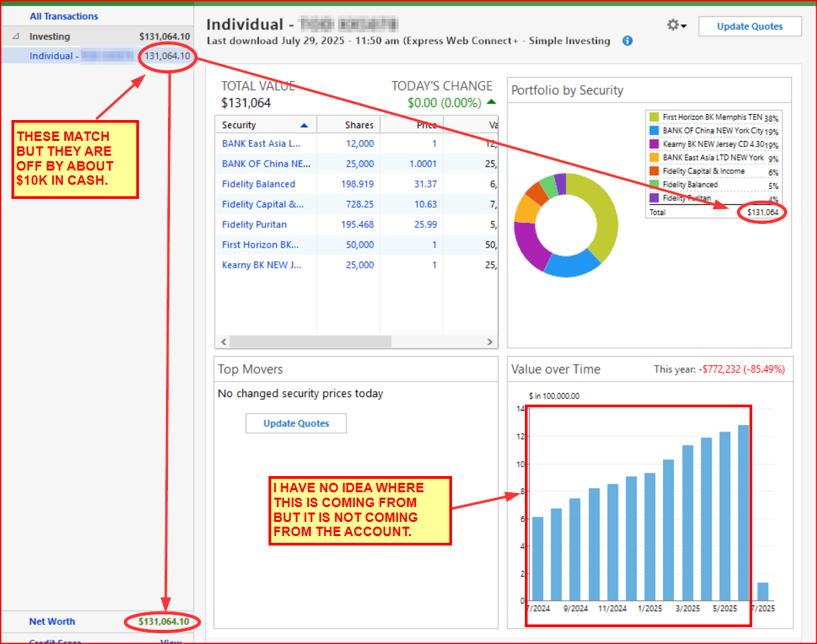Sort by the Shares column header

tap(348, 125)
